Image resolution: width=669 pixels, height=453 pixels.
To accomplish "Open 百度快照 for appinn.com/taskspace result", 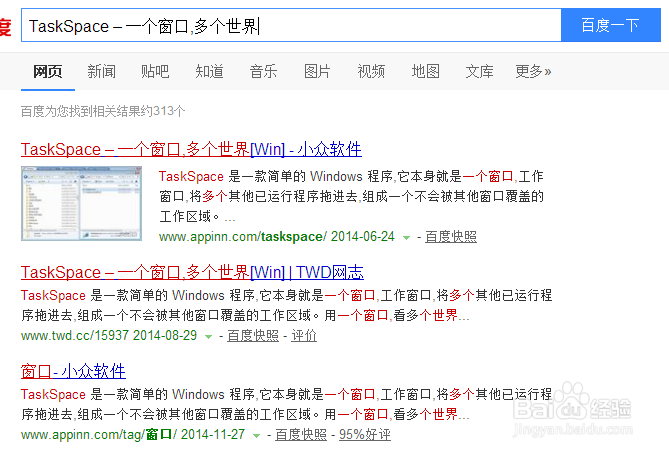I will click(451, 237).
